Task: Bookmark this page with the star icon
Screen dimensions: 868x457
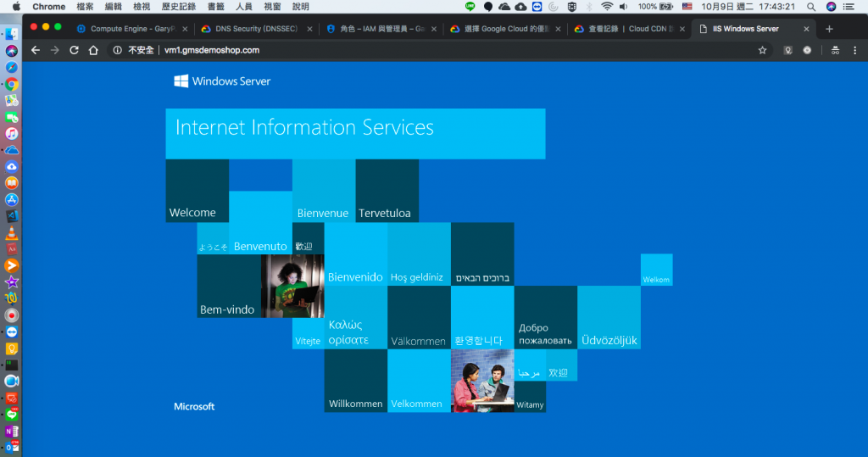Action: tap(762, 50)
